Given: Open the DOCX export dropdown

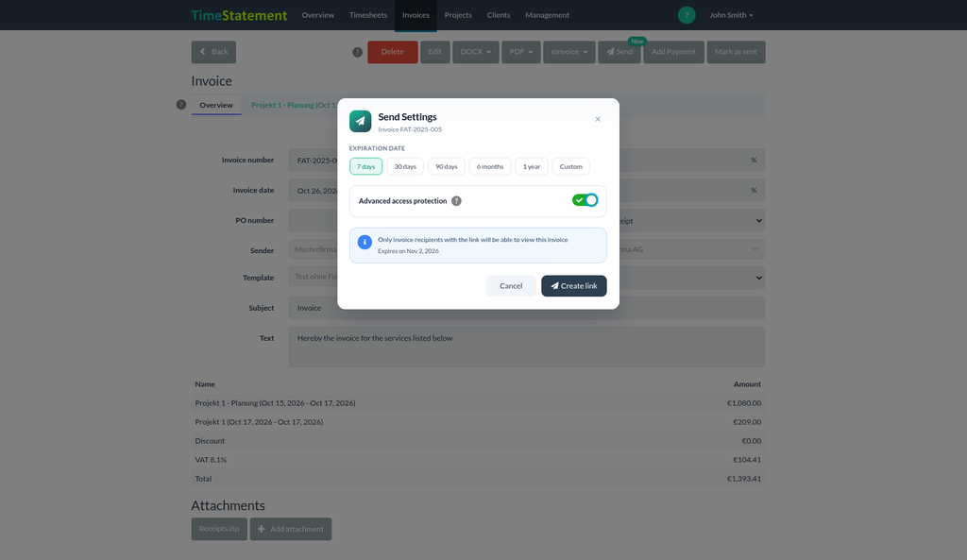Looking at the screenshot, I should [x=476, y=52].
